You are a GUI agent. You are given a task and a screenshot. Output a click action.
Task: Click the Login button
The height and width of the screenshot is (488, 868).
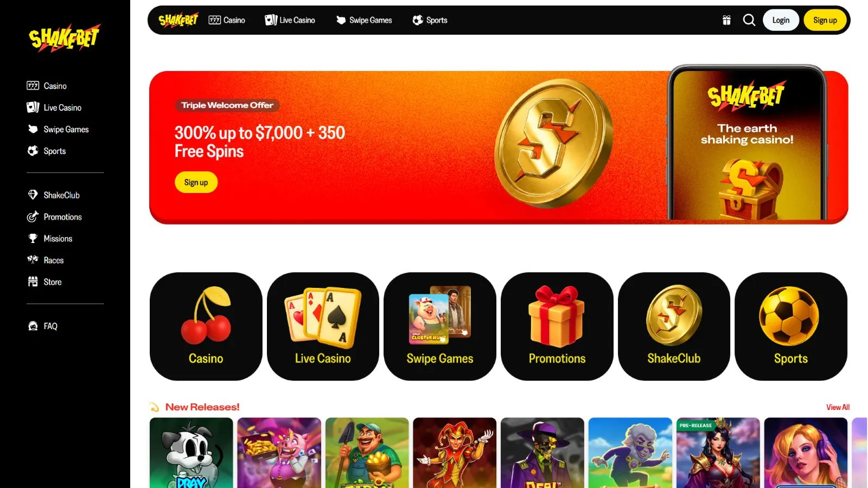point(781,20)
